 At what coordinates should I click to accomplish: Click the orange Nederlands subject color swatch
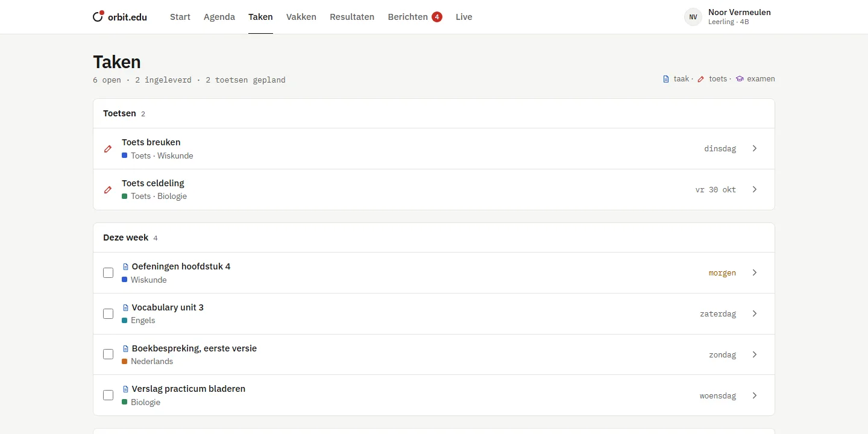tap(125, 361)
